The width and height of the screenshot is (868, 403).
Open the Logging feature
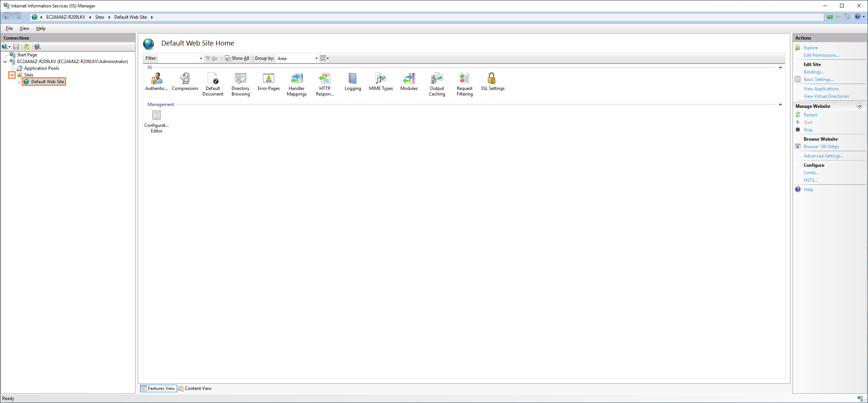(x=352, y=82)
